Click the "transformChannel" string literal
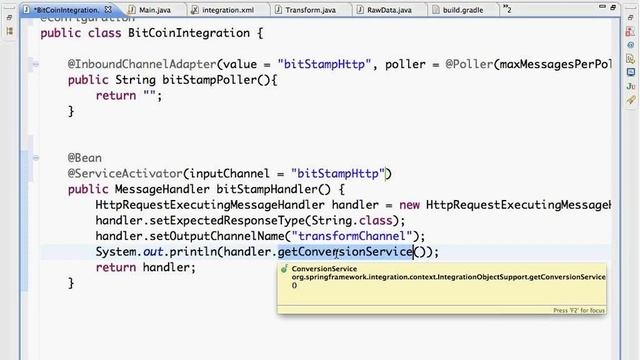 pyautogui.click(x=352, y=236)
